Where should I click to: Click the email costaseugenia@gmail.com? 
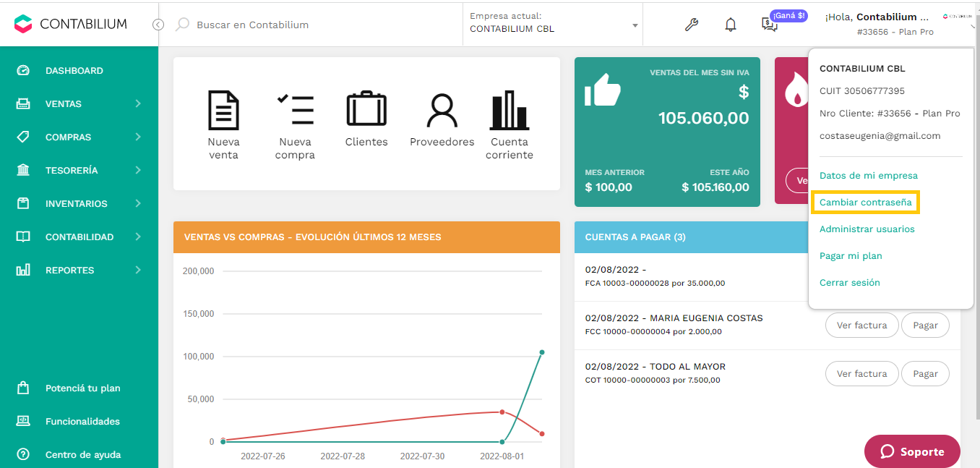click(x=880, y=136)
